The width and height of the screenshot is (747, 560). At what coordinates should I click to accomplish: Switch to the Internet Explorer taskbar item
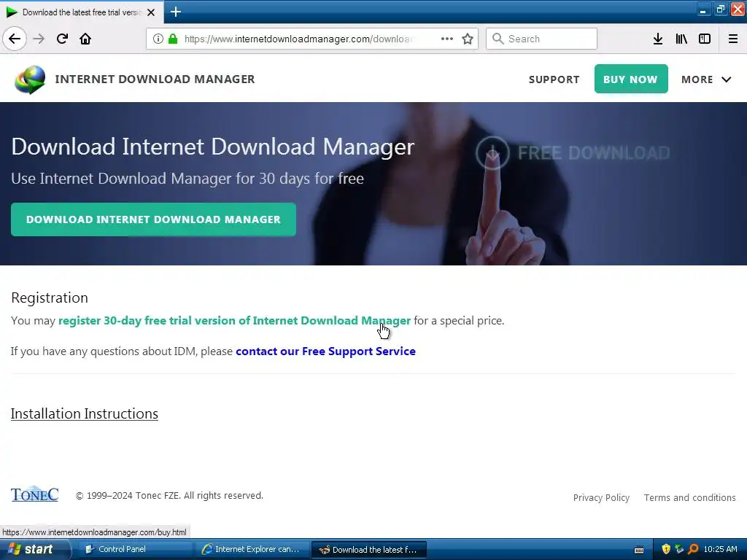pos(252,550)
